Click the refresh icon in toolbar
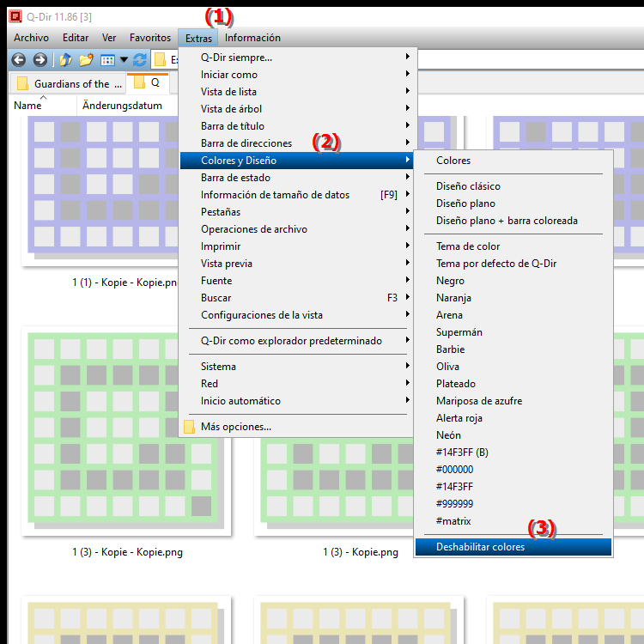This screenshot has width=644, height=644. 140,60
